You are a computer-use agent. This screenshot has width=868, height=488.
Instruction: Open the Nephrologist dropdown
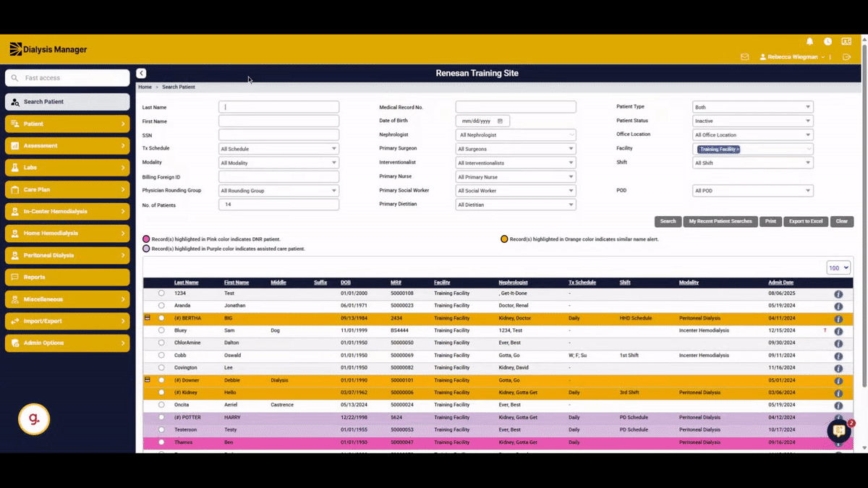(516, 134)
